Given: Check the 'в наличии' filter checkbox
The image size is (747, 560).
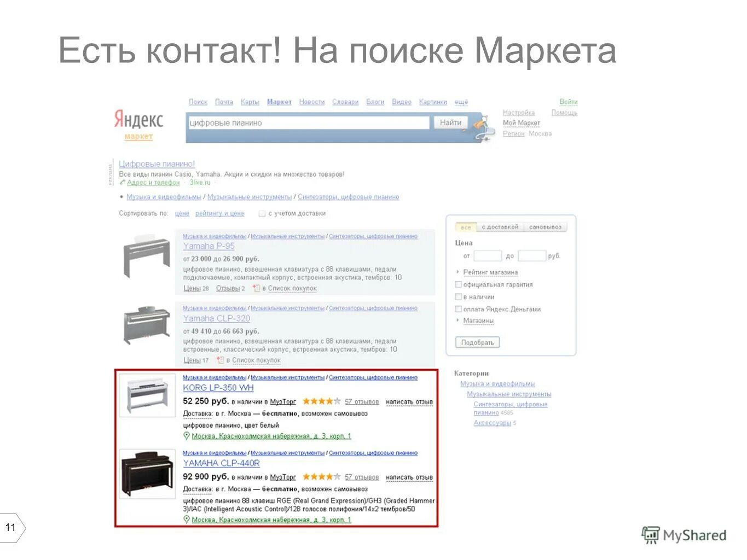Looking at the screenshot, I should [459, 297].
